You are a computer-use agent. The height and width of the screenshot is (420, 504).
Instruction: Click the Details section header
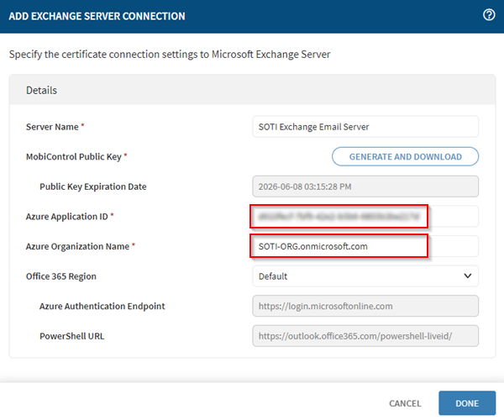41,90
